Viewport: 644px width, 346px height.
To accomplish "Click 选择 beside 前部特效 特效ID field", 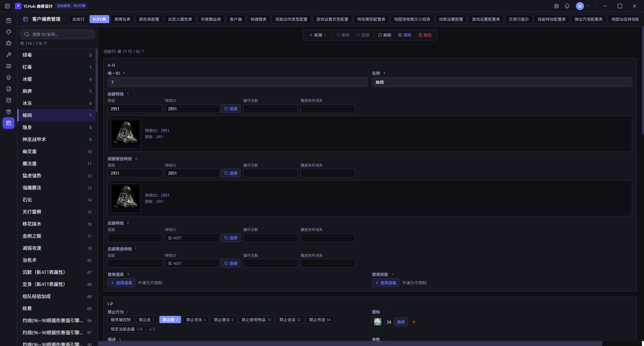I will (x=231, y=109).
